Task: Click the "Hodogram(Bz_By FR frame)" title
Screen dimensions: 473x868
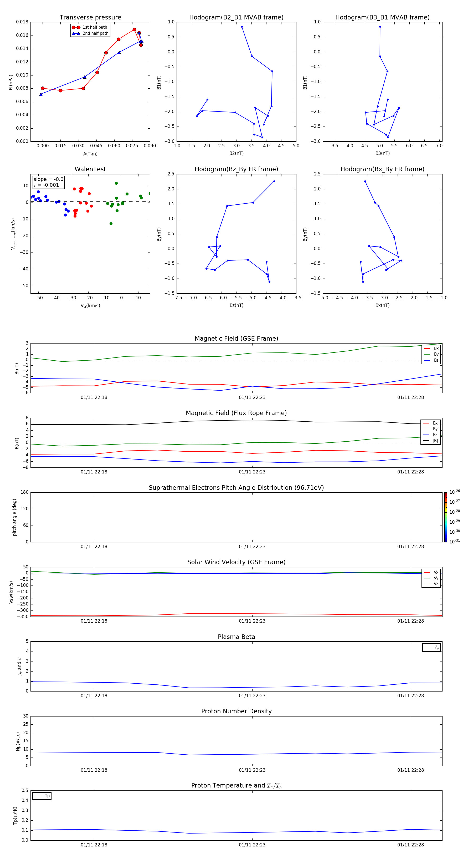Action: [x=236, y=169]
